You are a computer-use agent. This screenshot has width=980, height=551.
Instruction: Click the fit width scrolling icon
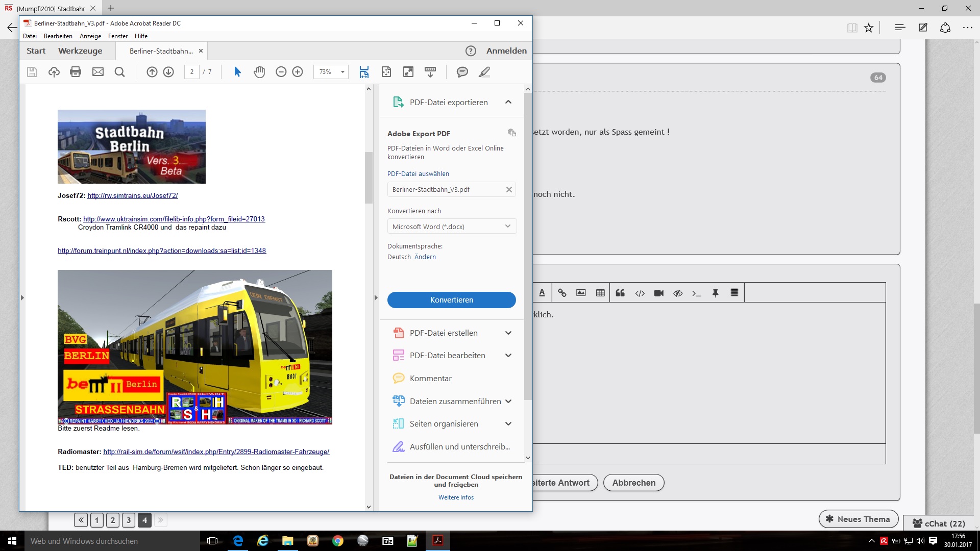(364, 72)
